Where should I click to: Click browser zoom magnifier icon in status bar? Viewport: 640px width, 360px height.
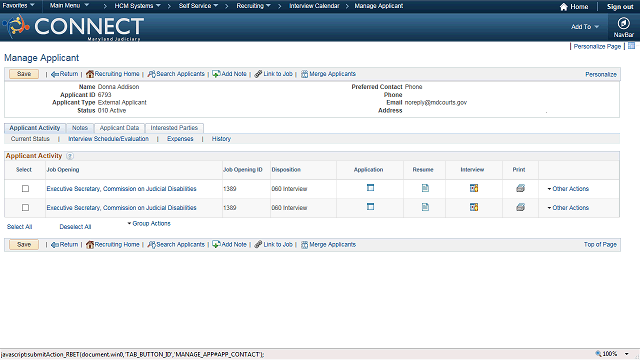(x=598, y=354)
